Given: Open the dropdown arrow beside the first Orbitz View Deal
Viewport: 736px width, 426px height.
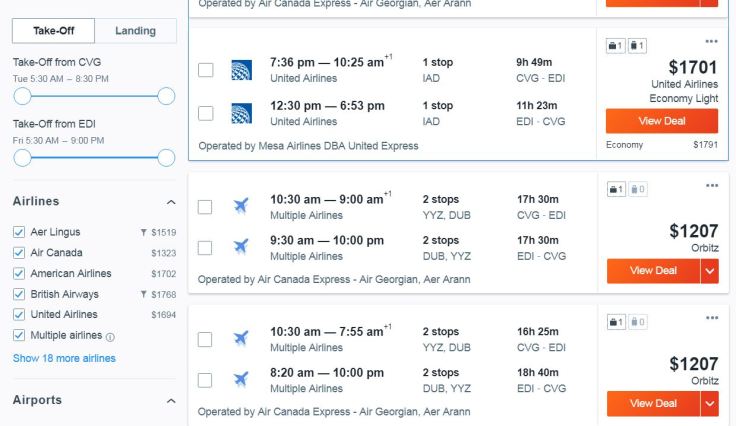Looking at the screenshot, I should coord(710,271).
